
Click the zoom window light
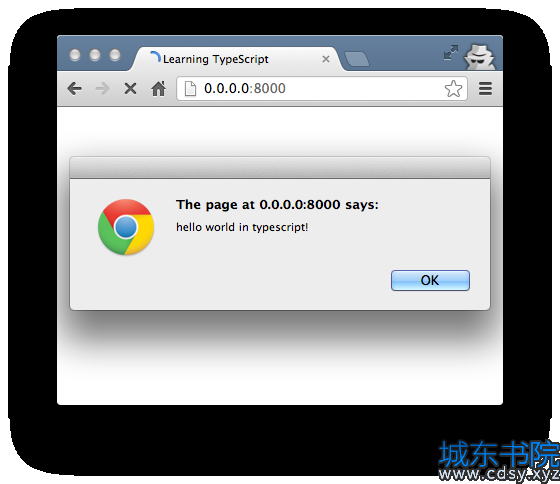[115, 55]
